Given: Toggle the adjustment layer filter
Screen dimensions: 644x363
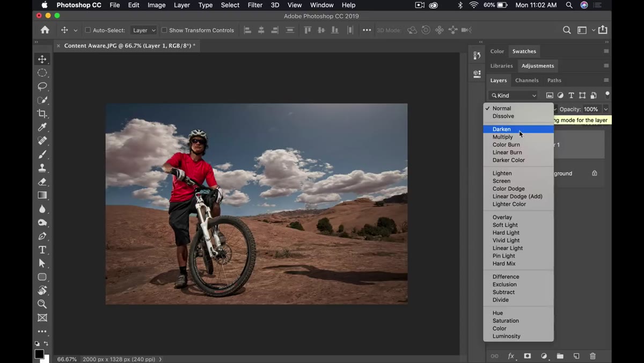Looking at the screenshot, I should click(560, 96).
